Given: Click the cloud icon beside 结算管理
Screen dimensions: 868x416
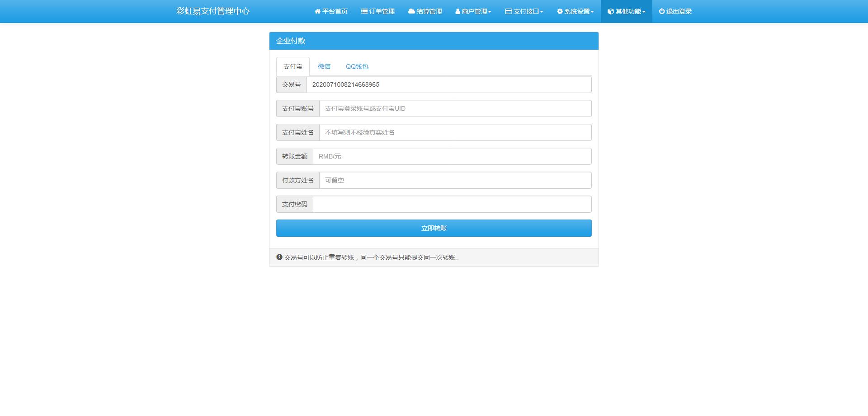Looking at the screenshot, I should pyautogui.click(x=411, y=11).
